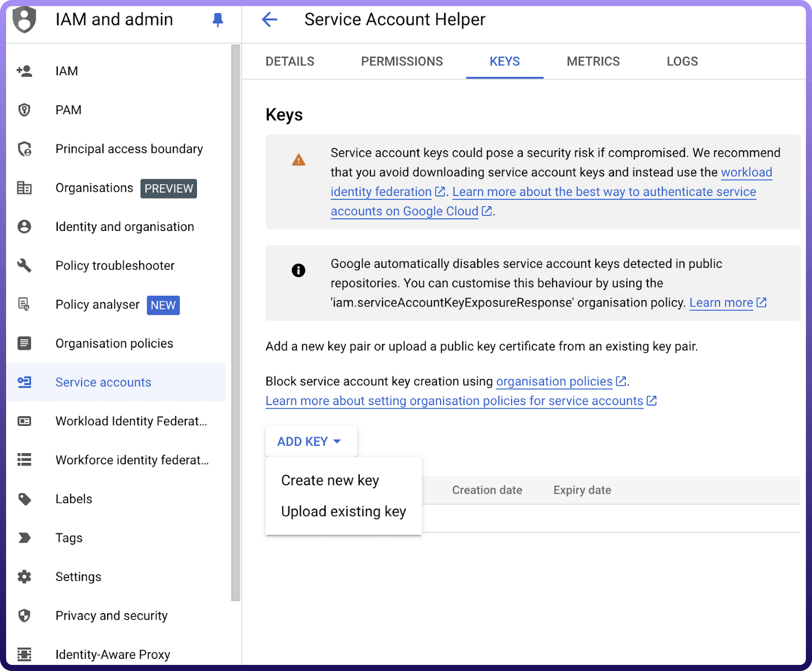Screen dimensions: 812x671
Task: Open the organisation policies link
Action: (554, 382)
